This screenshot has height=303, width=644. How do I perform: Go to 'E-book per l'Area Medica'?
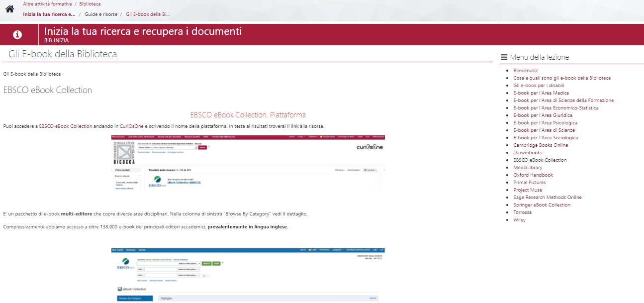(541, 93)
